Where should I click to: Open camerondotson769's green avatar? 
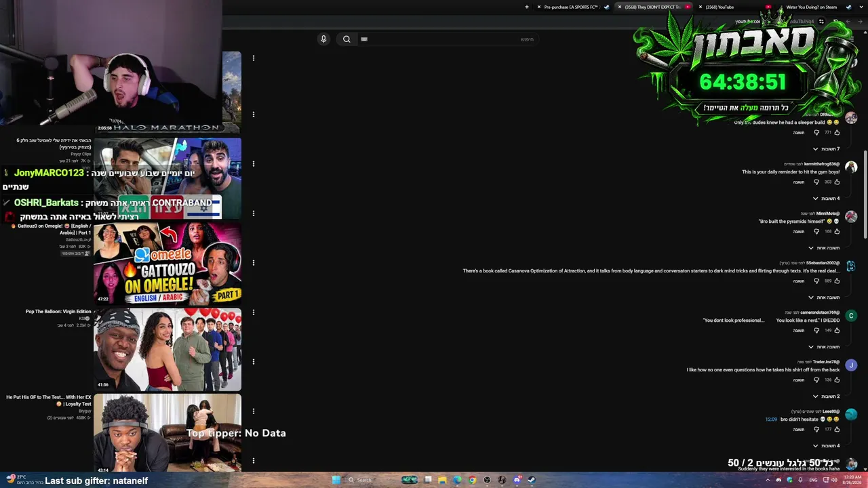click(x=851, y=316)
